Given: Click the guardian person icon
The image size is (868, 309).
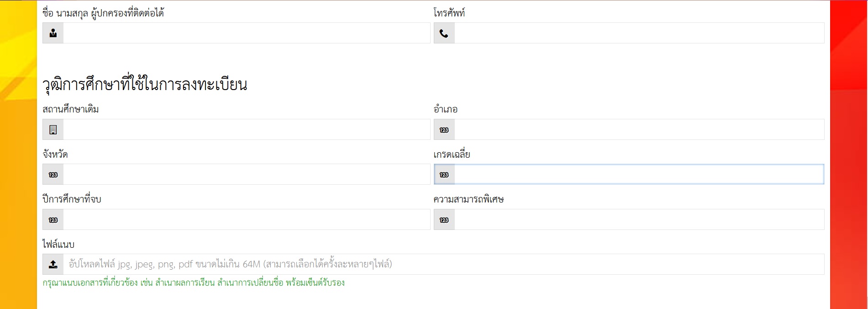Looking at the screenshot, I should click(x=53, y=33).
